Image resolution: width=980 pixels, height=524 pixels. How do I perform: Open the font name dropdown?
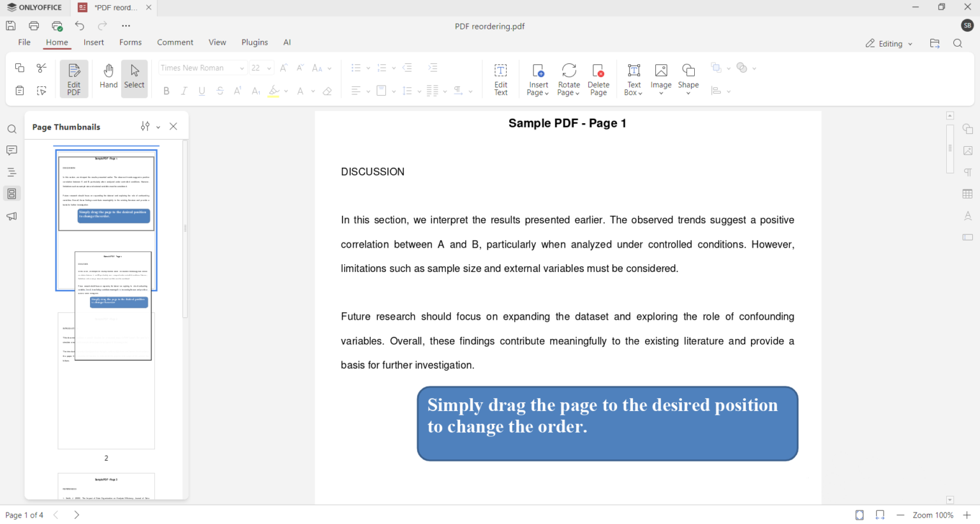click(x=242, y=67)
